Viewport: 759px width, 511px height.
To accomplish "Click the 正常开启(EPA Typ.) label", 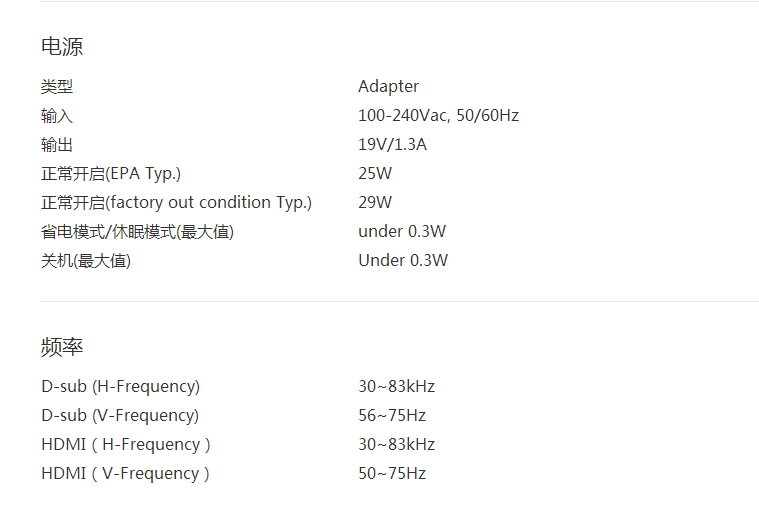I will click(x=111, y=173).
